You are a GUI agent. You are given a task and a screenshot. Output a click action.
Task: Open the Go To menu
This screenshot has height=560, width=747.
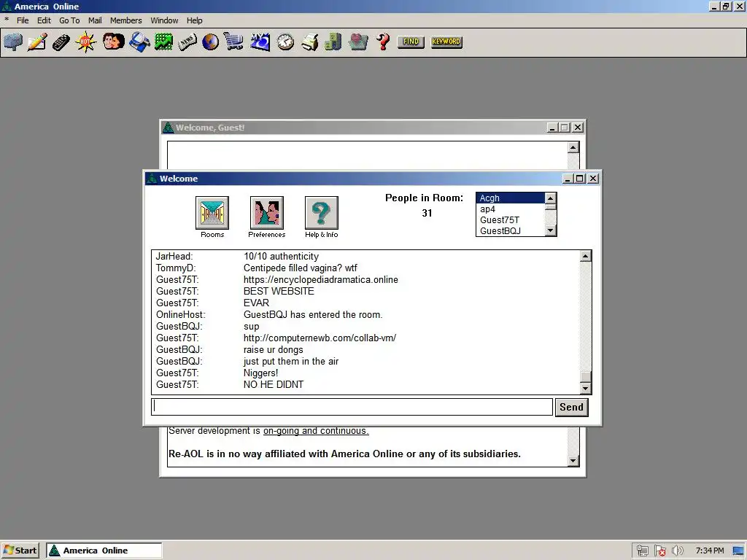click(69, 20)
